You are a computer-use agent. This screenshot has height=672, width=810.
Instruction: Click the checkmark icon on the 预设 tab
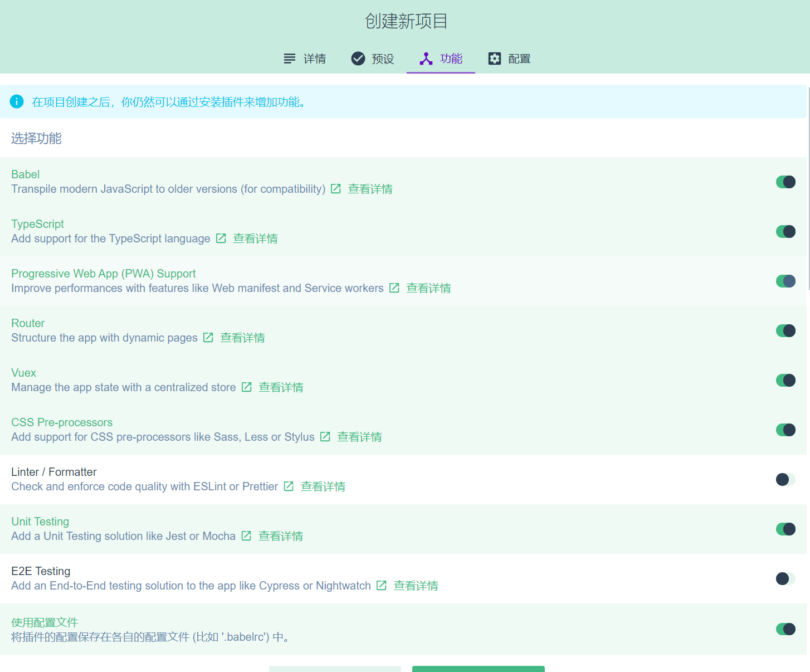(x=358, y=57)
